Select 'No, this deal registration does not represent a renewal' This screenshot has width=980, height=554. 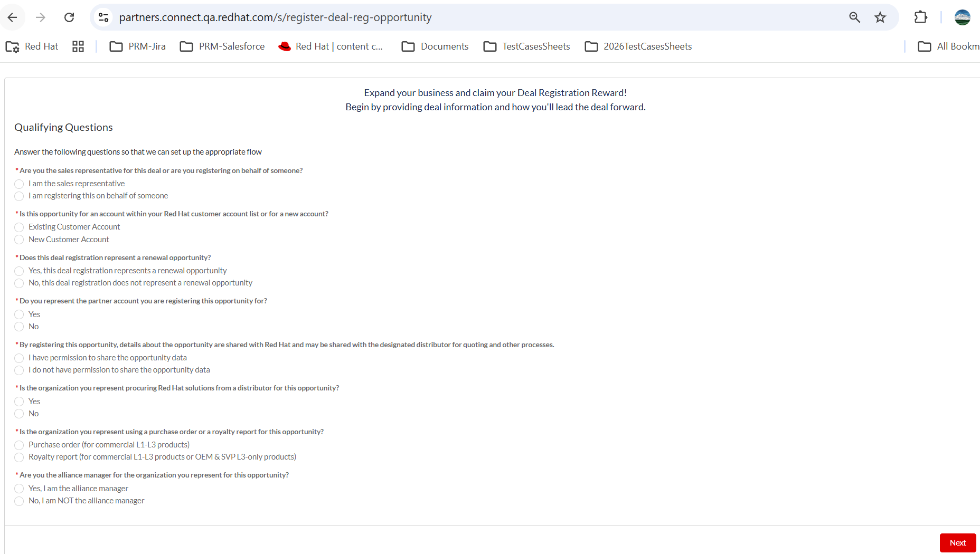pos(19,283)
